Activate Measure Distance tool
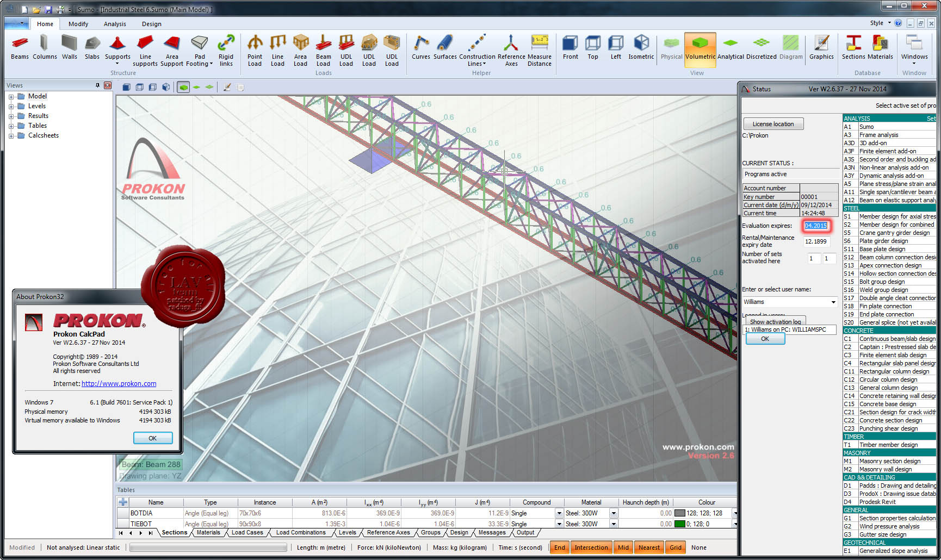Viewport: 941px width, 560px height. click(540, 50)
